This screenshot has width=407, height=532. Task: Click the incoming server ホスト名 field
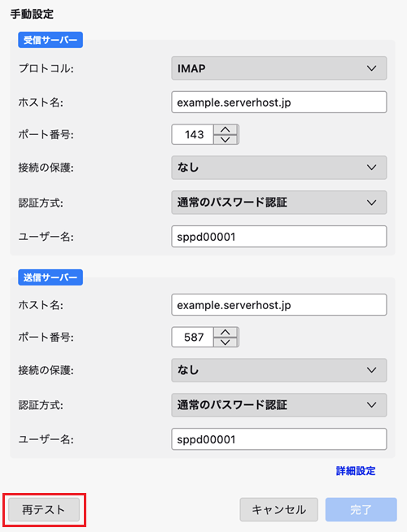point(278,102)
